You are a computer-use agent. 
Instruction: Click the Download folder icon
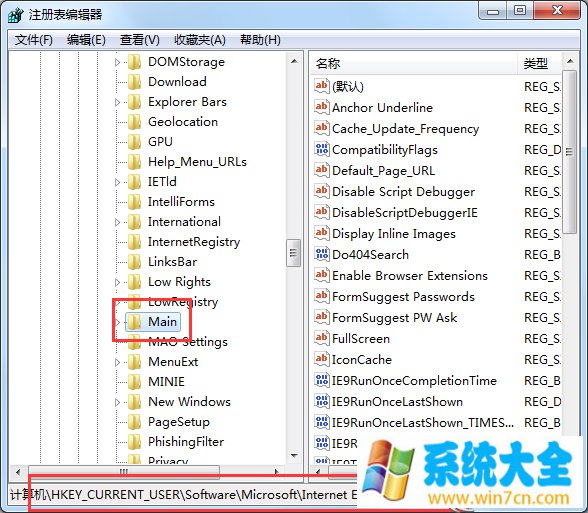click(x=134, y=82)
